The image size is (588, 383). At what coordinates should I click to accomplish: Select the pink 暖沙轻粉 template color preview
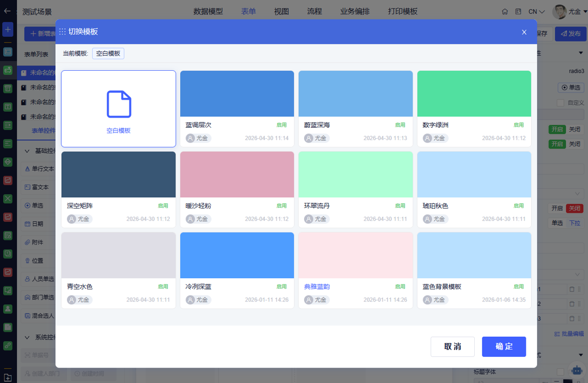(237, 174)
